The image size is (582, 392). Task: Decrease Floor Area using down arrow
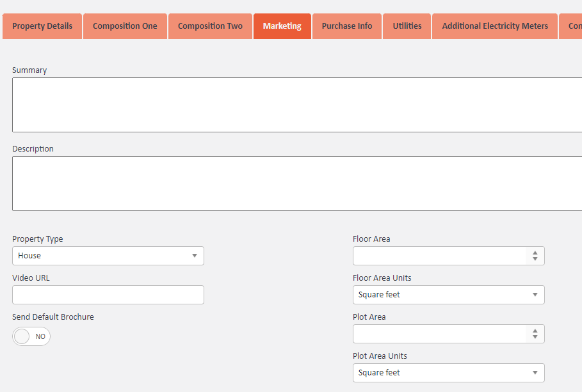coord(535,259)
